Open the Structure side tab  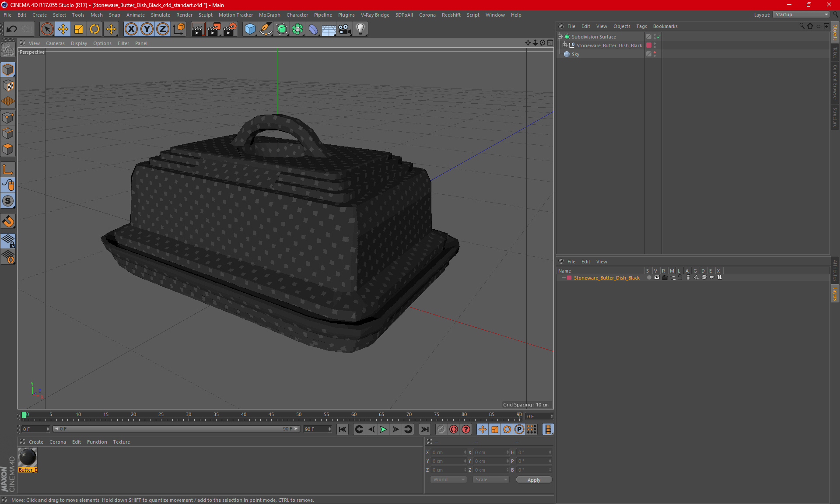[x=835, y=117]
